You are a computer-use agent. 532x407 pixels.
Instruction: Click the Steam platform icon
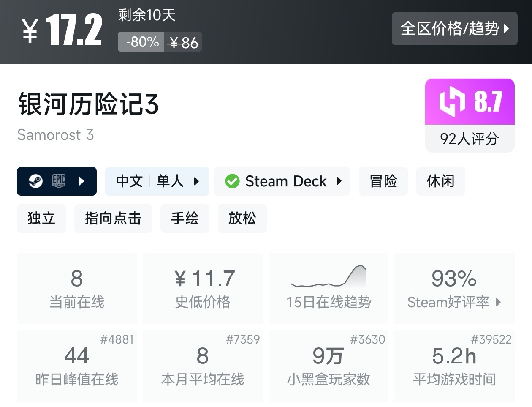click(35, 181)
